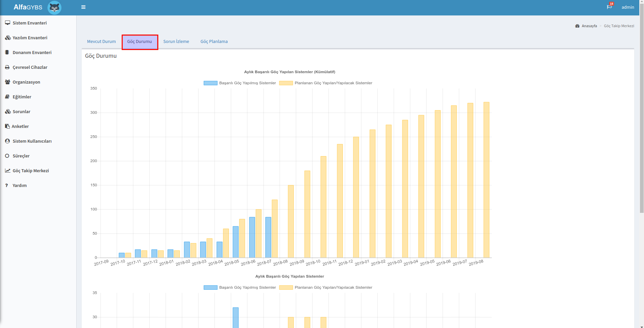644x328 pixels.
Task: Click the printer icon for Çevresel Cihazlar
Action: pos(7,67)
